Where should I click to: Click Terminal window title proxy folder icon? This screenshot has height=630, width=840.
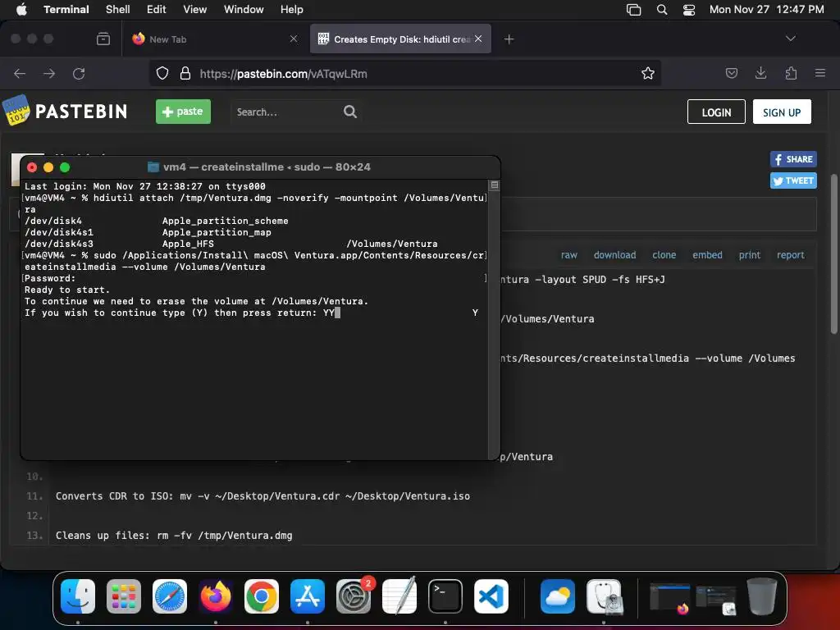point(153,167)
